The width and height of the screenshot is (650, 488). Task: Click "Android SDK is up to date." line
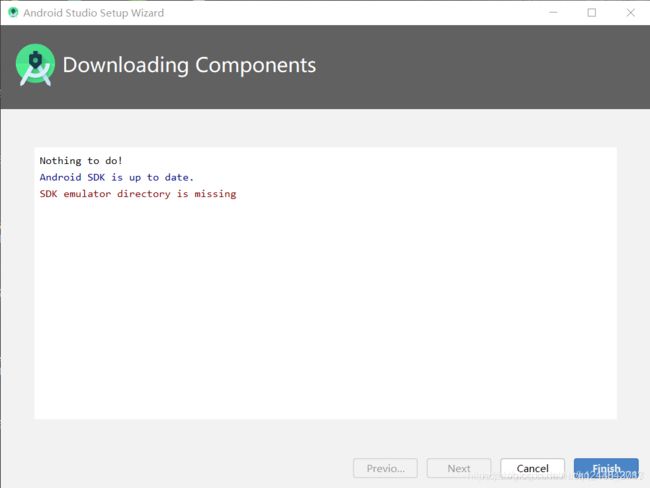click(116, 177)
